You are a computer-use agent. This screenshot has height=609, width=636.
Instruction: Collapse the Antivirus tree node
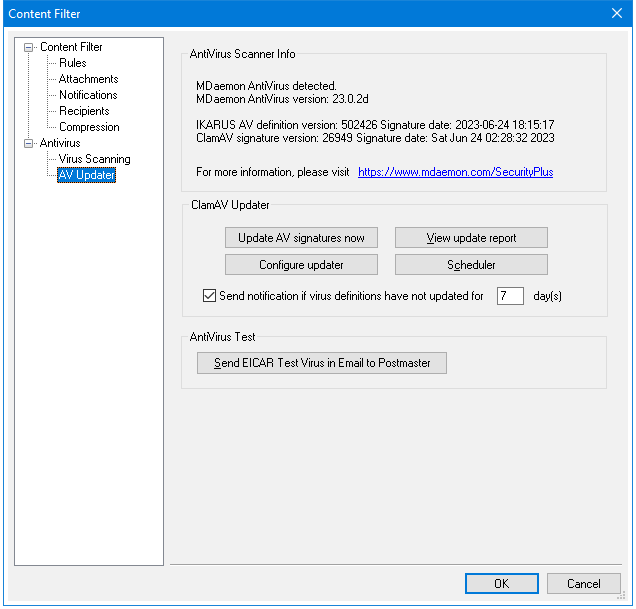[x=29, y=143]
